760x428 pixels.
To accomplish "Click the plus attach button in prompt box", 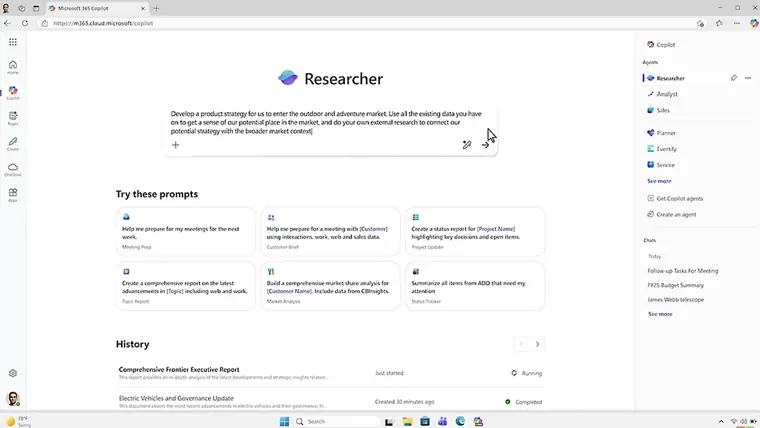I will (x=175, y=144).
